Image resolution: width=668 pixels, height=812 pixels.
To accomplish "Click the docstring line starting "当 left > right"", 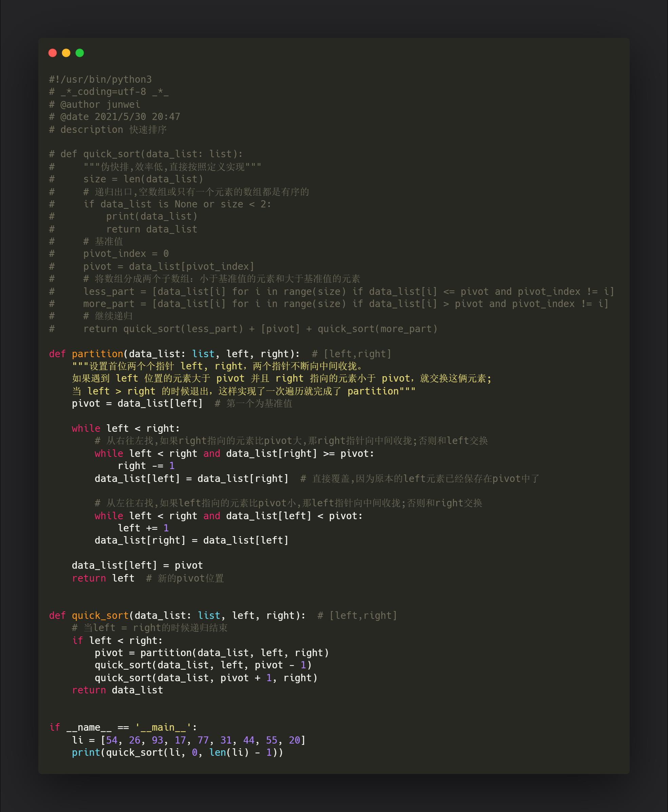I will 244,391.
